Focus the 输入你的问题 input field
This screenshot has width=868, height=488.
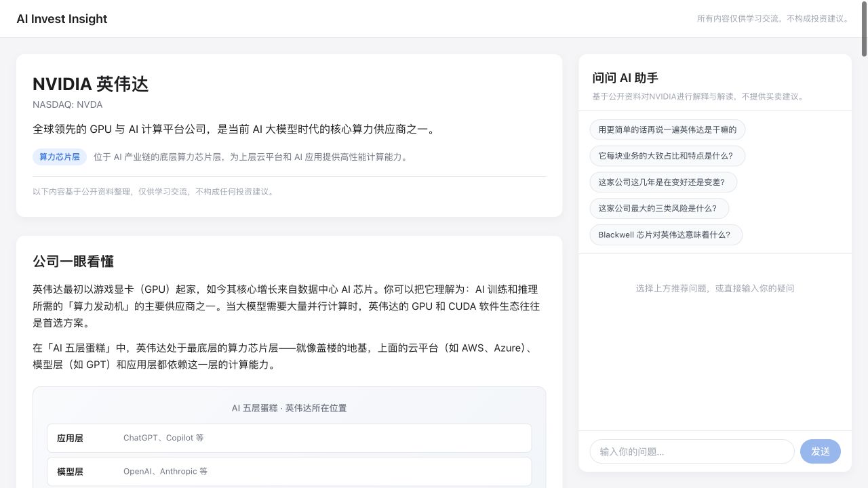[x=692, y=451]
